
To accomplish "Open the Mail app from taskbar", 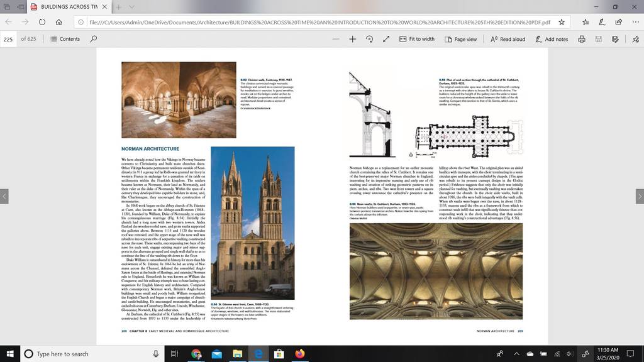I will click(x=217, y=354).
